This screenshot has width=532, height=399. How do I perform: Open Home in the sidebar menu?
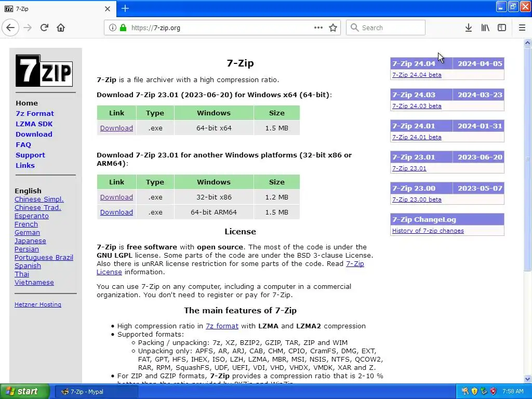pyautogui.click(x=27, y=103)
